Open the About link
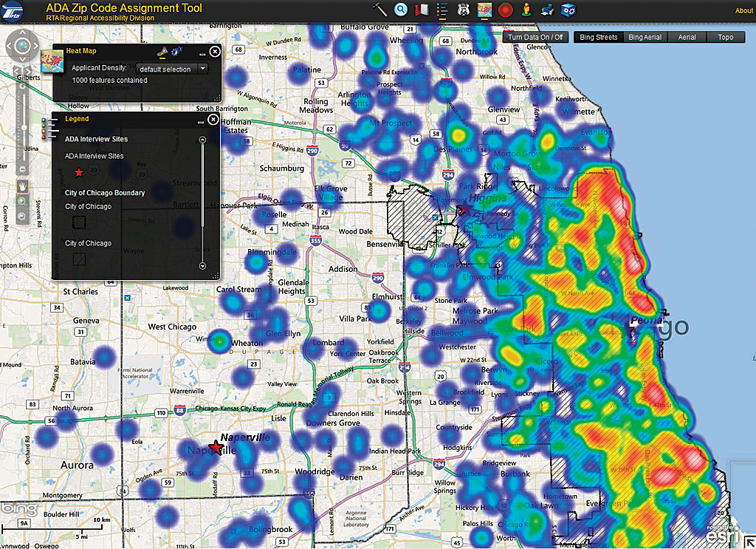Screen dimensions: 756x549 point(743,10)
